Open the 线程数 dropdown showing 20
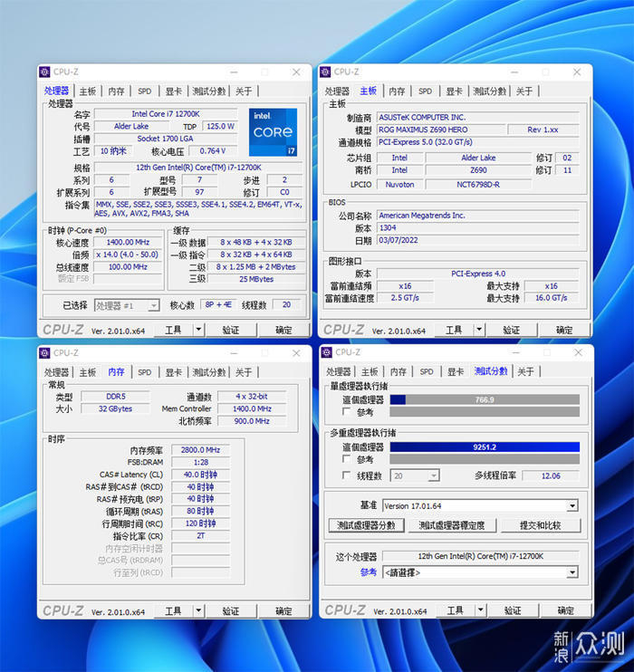Screen dimensions: 634x672 415,475
